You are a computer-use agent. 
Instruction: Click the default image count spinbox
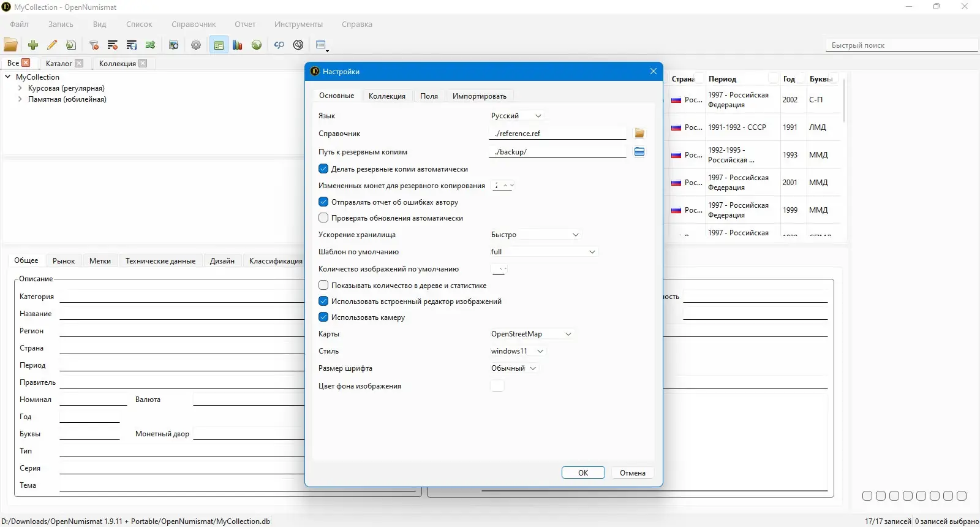(x=499, y=269)
